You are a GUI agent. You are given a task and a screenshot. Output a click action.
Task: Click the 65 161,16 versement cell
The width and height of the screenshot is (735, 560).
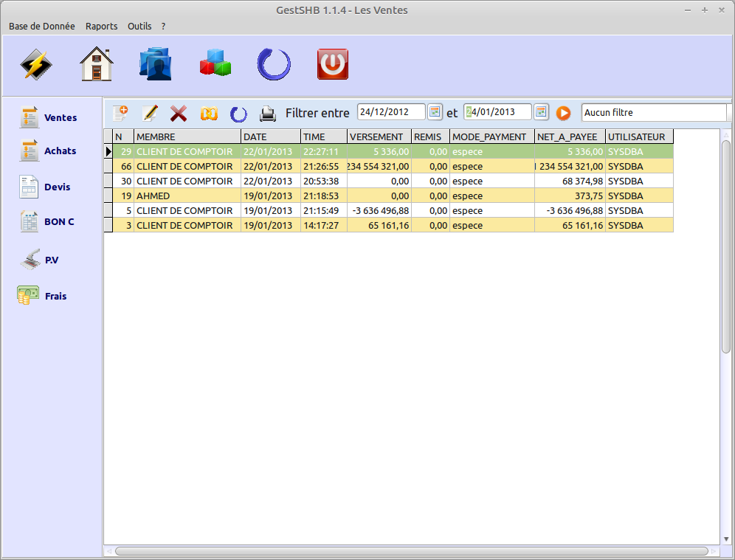pos(379,226)
